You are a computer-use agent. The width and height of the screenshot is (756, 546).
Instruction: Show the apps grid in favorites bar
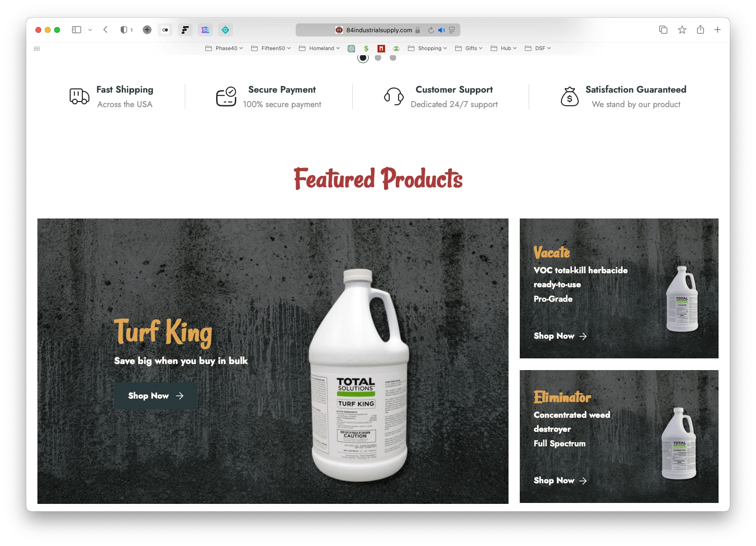(x=37, y=48)
